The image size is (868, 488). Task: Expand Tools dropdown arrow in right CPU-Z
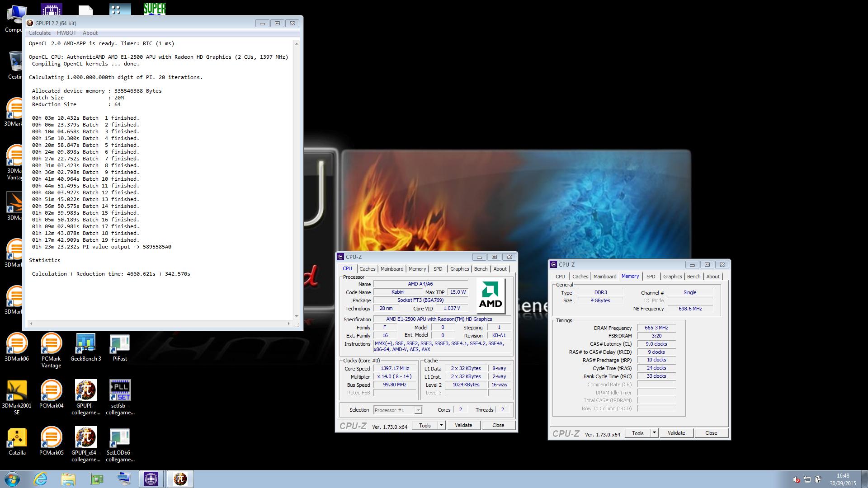point(654,433)
